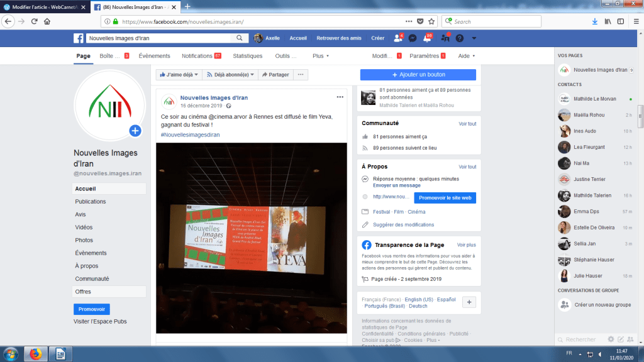Open the help question mark icon
This screenshot has width=644, height=362.
pyautogui.click(x=460, y=38)
